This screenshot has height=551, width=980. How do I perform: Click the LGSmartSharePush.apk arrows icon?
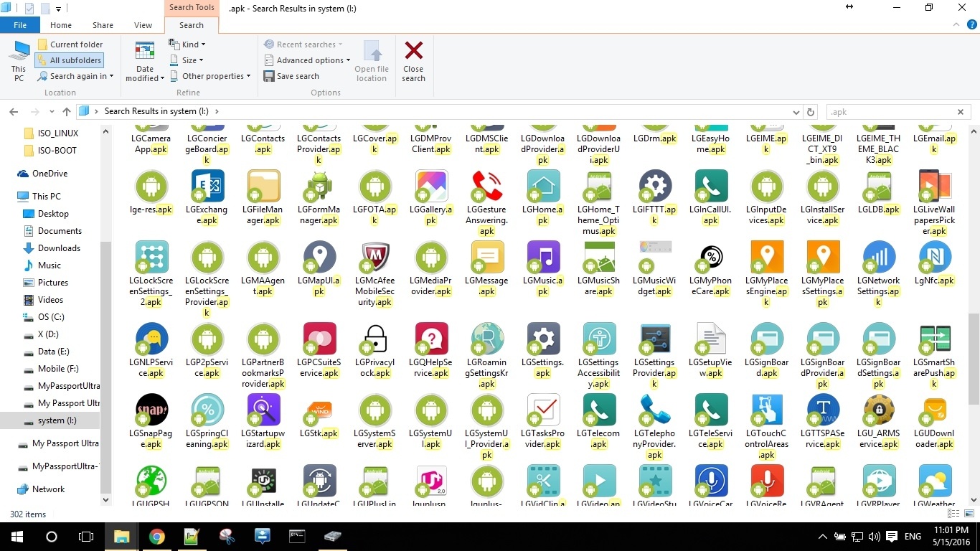[x=935, y=339]
